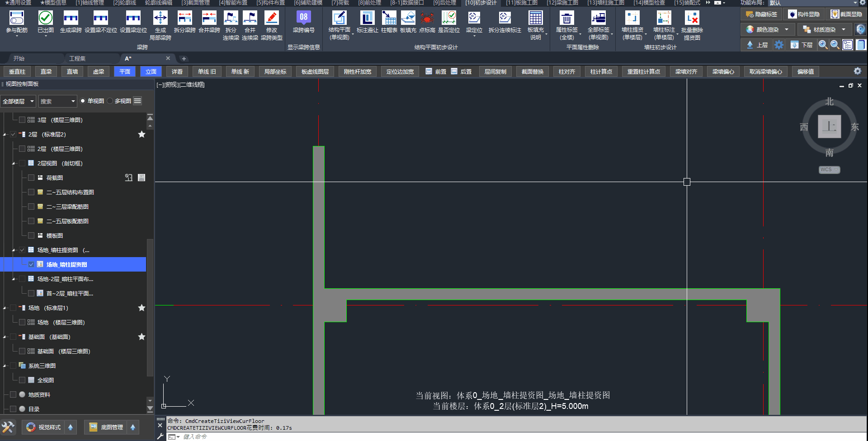868x441 pixels.
Task: Check the 荷载图 checkbox
Action: pyautogui.click(x=31, y=178)
